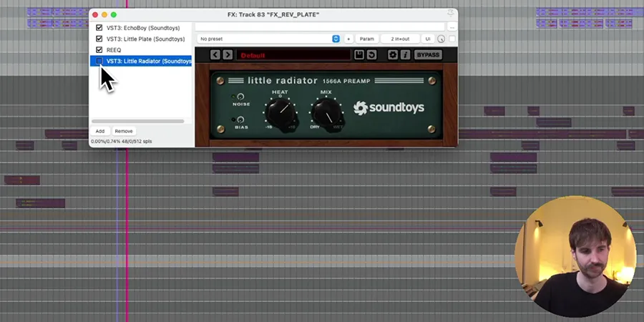Open the plugin info "i" icon
Viewport: 644px width, 322px height.
coord(406,54)
